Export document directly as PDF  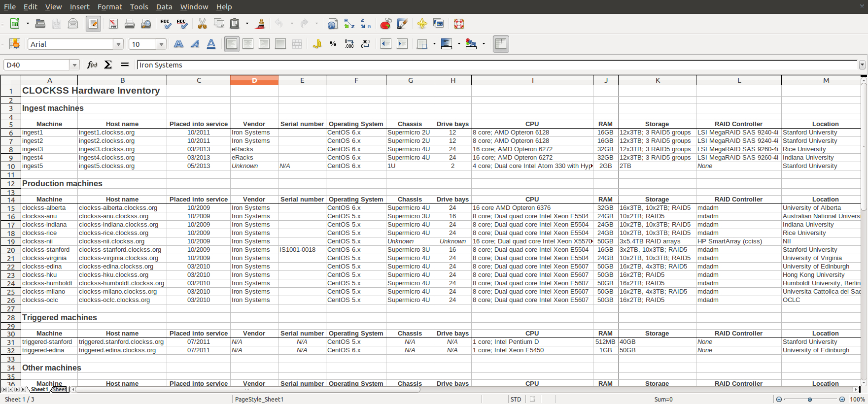pyautogui.click(x=113, y=24)
